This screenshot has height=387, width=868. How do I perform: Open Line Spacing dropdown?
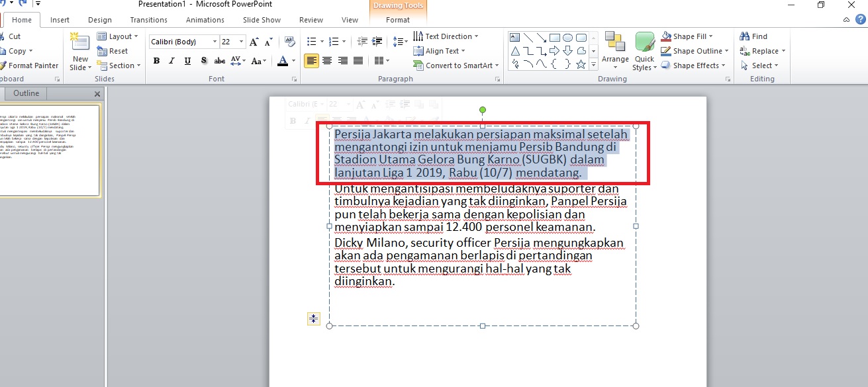(x=401, y=42)
